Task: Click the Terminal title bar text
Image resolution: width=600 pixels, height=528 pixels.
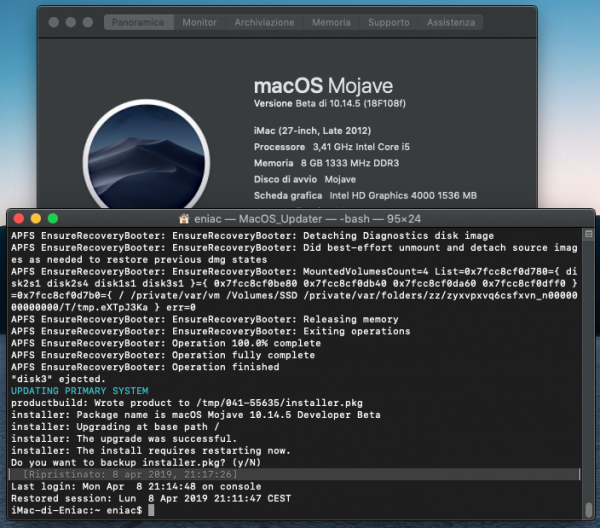Action: click(308, 218)
